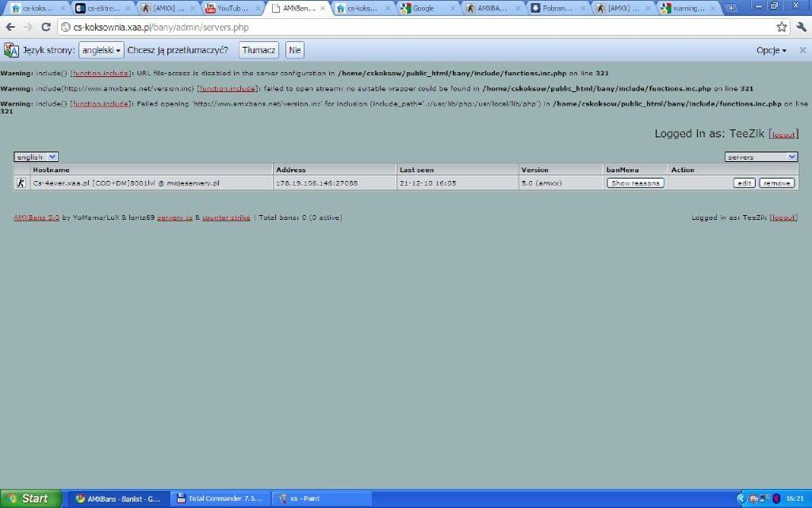The image size is (812, 508).
Task: Switch to xx - Paint in the taskbar
Action: coord(322,498)
